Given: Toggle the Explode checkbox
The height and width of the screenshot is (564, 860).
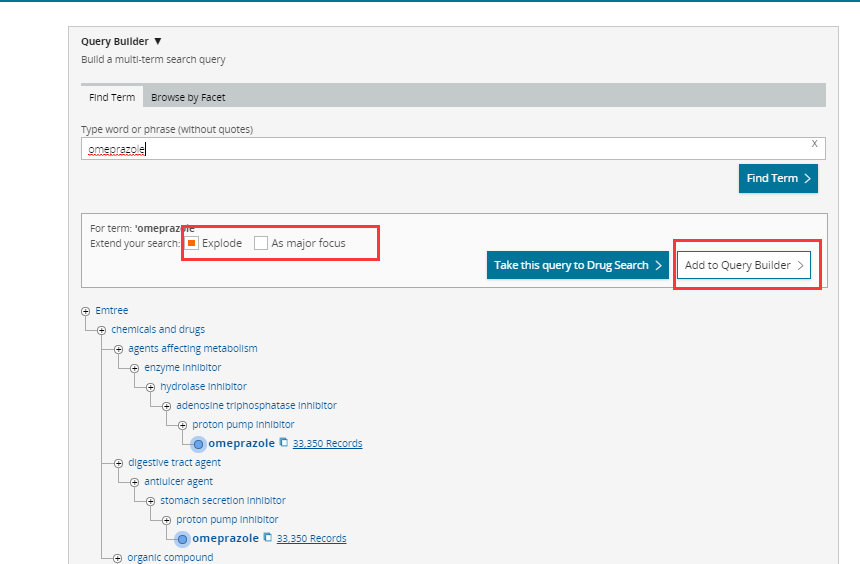Looking at the screenshot, I should point(191,243).
